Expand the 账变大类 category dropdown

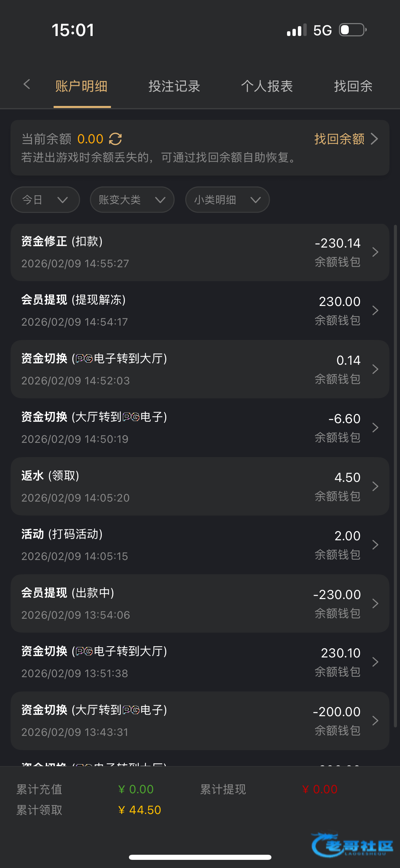tap(132, 200)
